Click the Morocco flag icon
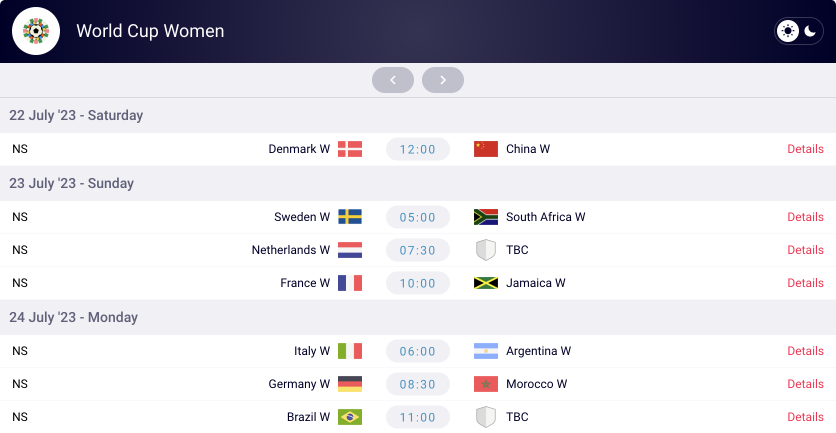 tap(486, 384)
